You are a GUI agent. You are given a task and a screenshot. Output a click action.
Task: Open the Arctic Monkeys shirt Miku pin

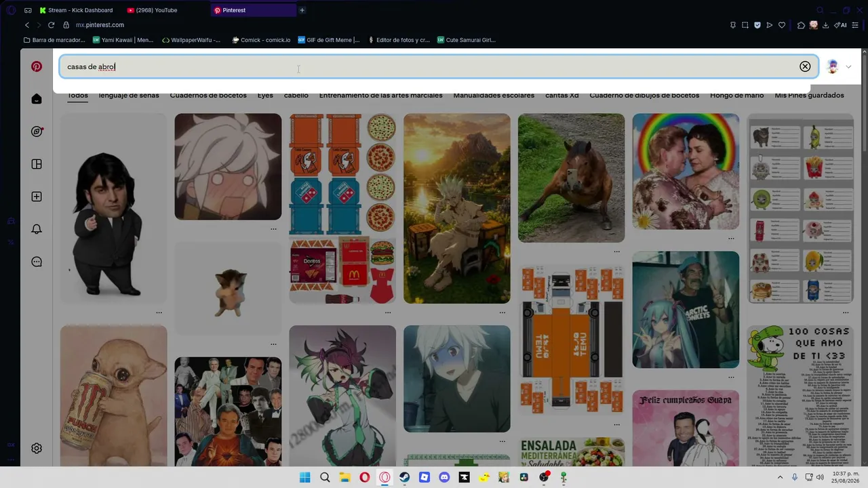(x=686, y=310)
